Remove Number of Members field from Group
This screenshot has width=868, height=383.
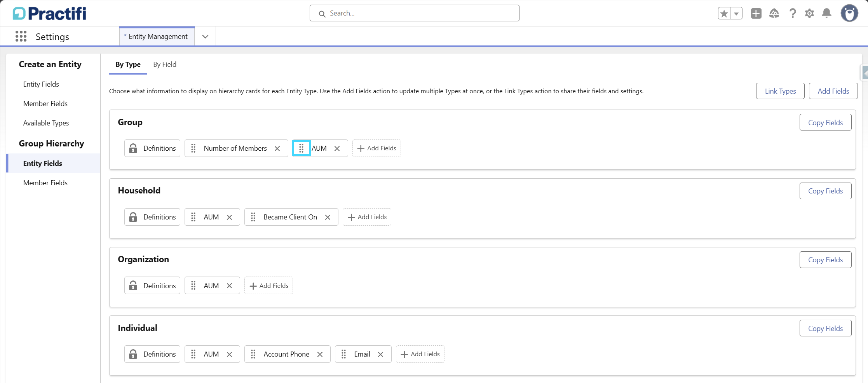[x=277, y=148]
